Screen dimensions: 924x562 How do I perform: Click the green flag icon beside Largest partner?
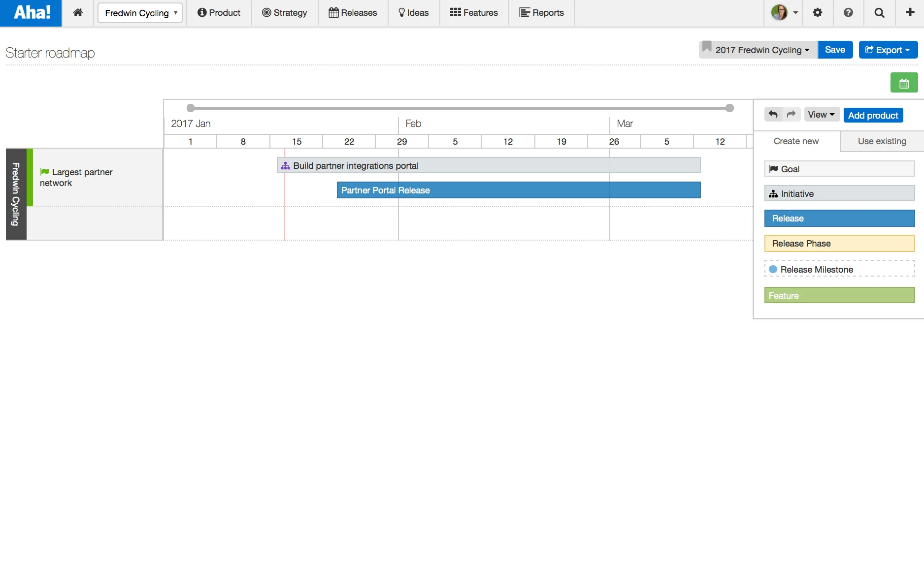[x=44, y=172]
